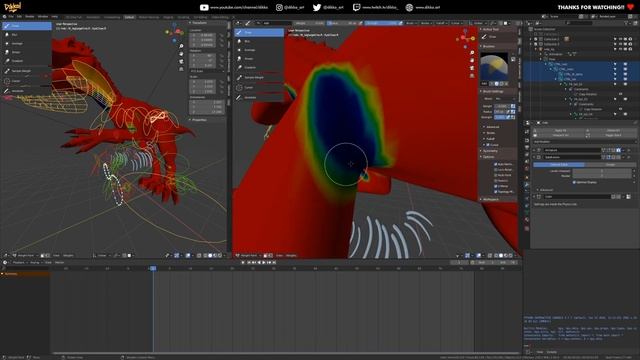Open the Render menu

click(x=30, y=17)
